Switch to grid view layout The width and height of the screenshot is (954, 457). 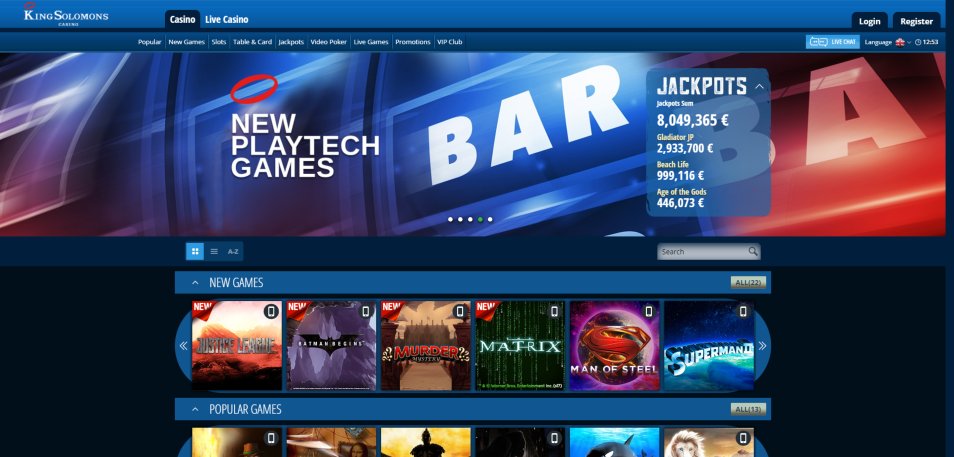point(195,251)
